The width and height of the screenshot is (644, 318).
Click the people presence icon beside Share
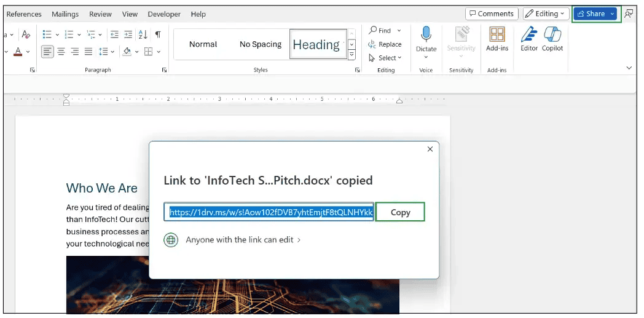[629, 14]
